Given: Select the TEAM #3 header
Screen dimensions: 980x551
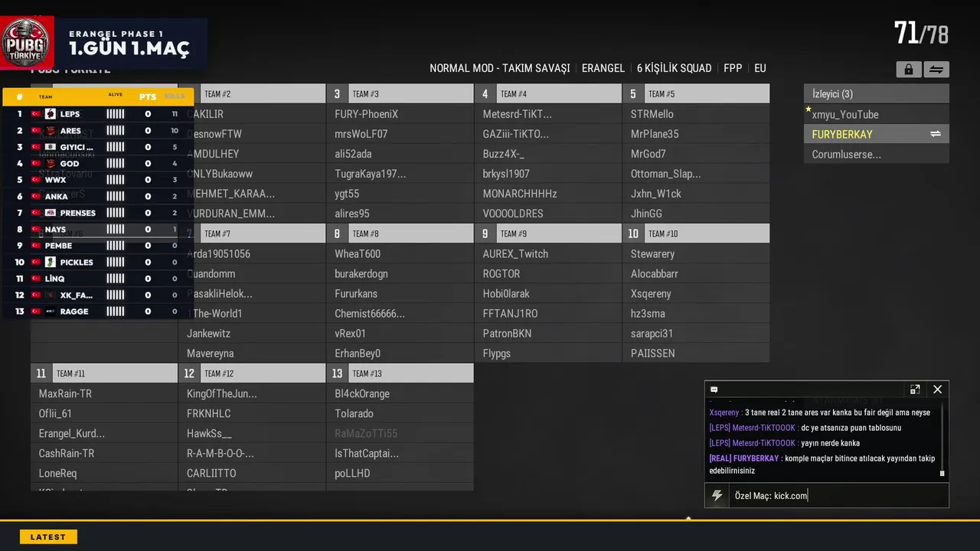Looking at the screenshot, I should tap(400, 94).
